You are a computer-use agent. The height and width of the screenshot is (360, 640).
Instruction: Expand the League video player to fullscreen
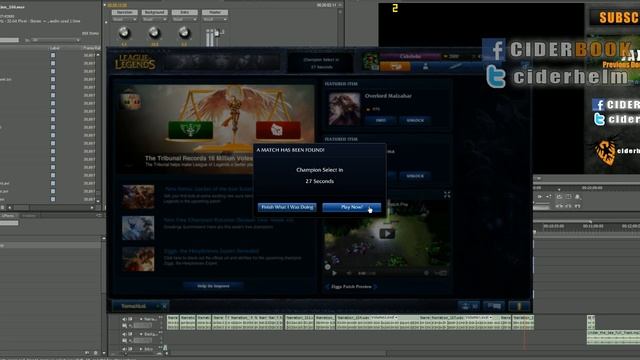click(447, 195)
